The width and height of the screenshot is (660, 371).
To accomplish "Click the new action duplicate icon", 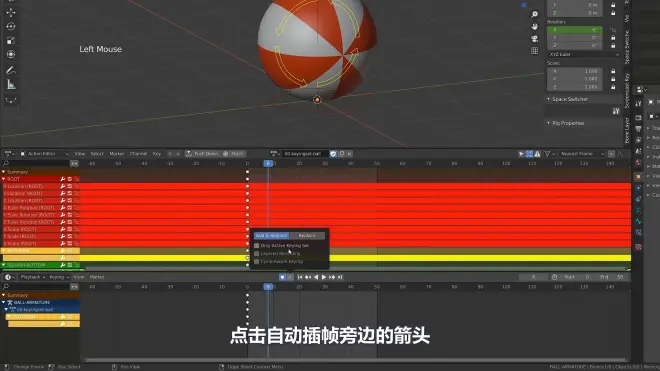I will 341,154.
